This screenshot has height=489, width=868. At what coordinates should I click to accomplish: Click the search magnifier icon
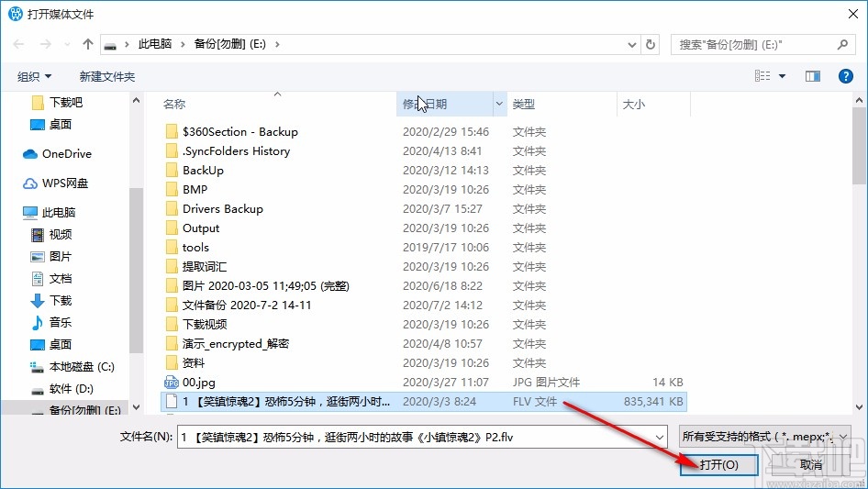pyautogui.click(x=842, y=44)
